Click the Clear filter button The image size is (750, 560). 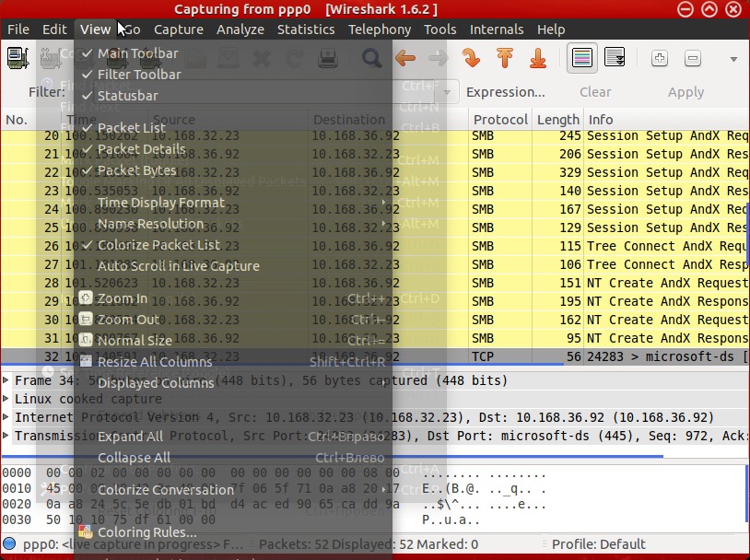point(595,92)
